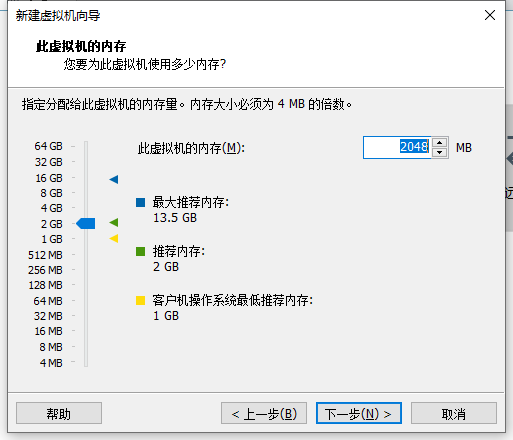Click the 32 GB scale label
Screen dimensions: 513x440
[48, 162]
